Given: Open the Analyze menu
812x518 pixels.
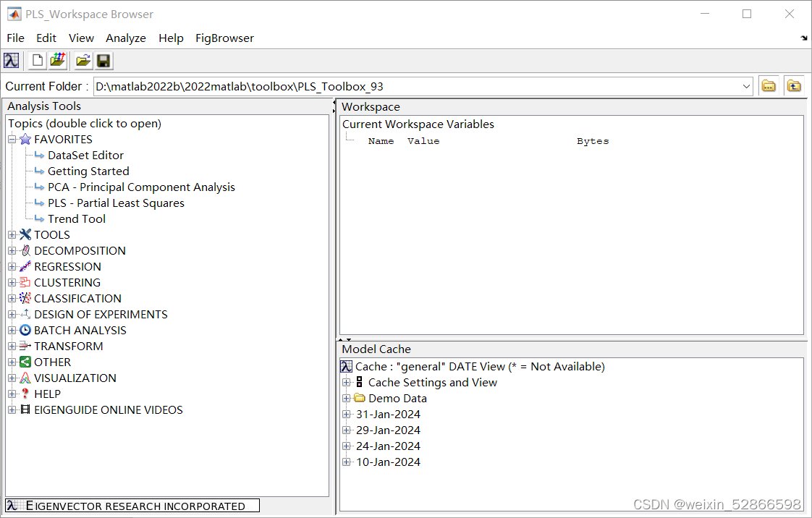Looking at the screenshot, I should tap(126, 38).
